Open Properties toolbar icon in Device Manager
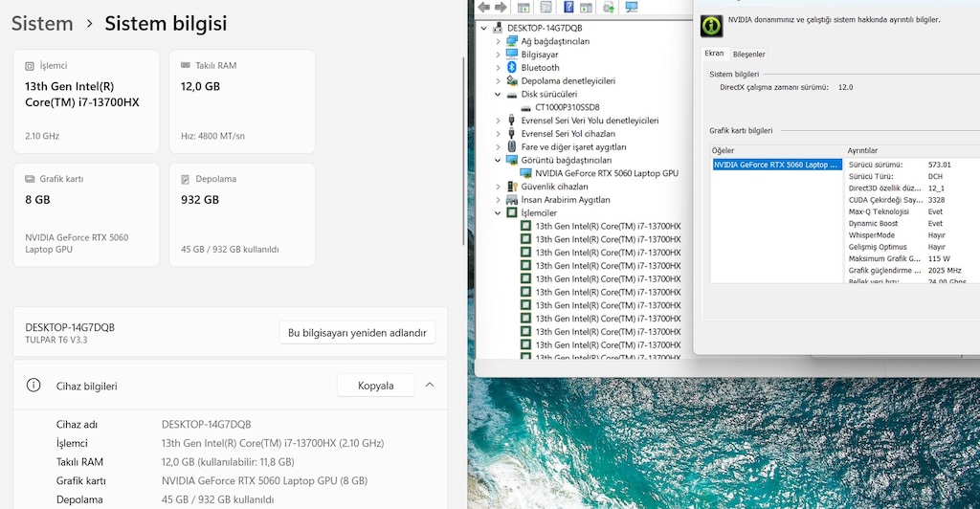 click(x=546, y=7)
